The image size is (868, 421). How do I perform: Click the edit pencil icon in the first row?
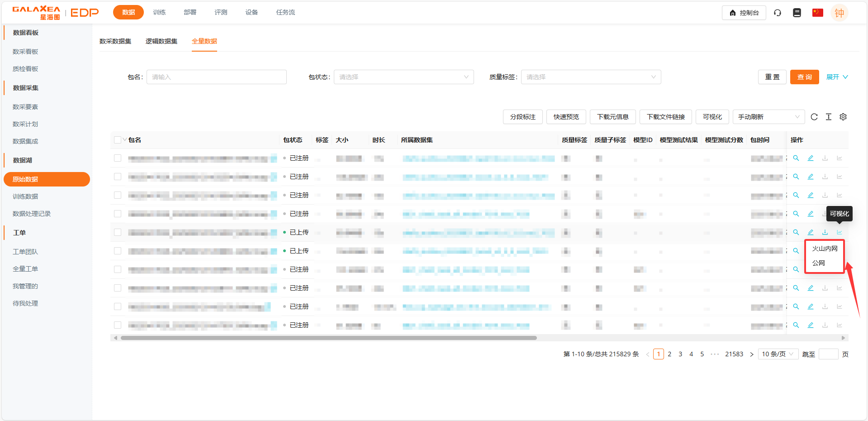(x=810, y=158)
